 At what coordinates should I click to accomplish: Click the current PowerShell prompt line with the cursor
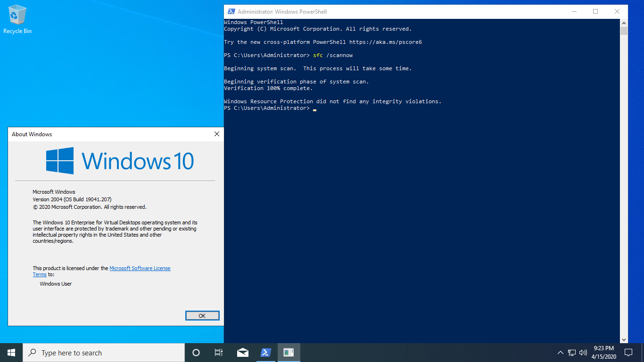click(270, 108)
